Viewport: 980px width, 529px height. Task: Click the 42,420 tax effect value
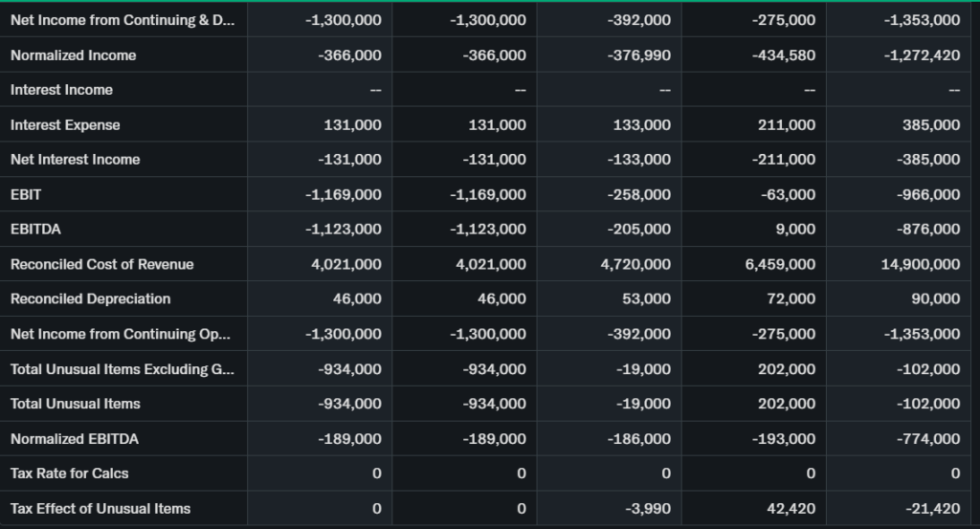(x=791, y=509)
